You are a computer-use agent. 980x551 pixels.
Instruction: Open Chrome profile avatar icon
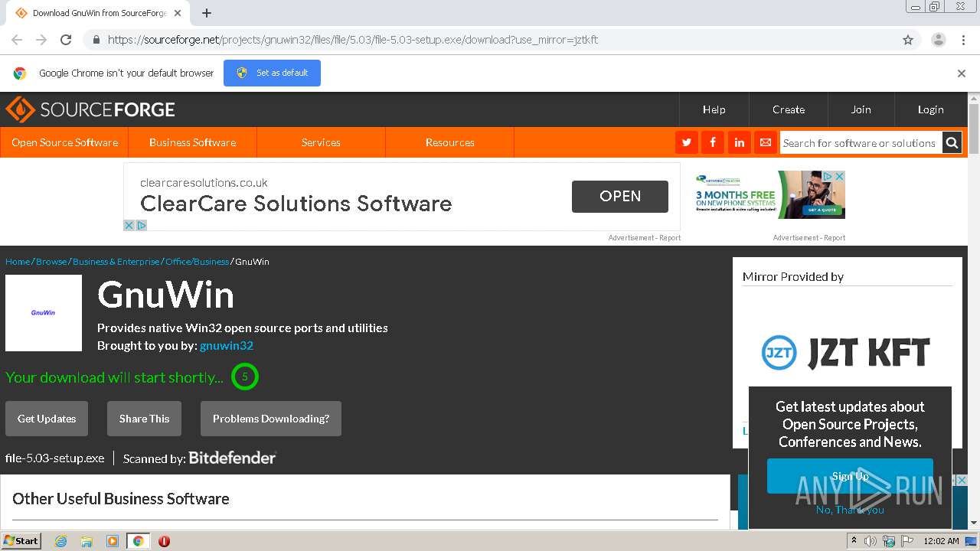tap(938, 40)
